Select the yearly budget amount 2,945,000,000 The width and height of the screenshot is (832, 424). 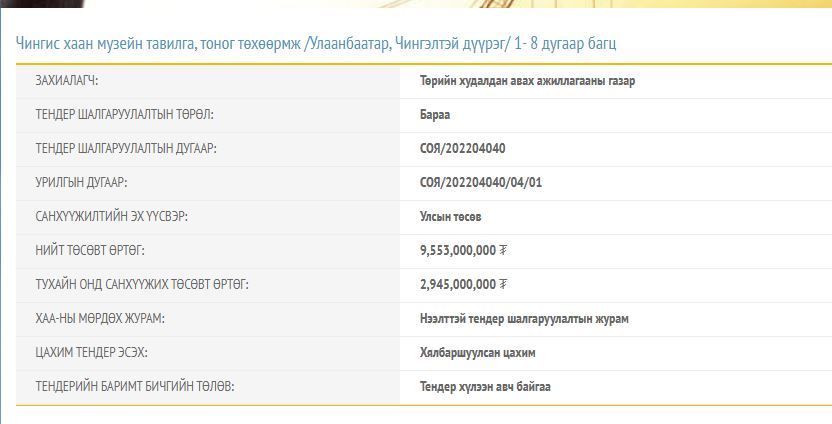point(458,285)
